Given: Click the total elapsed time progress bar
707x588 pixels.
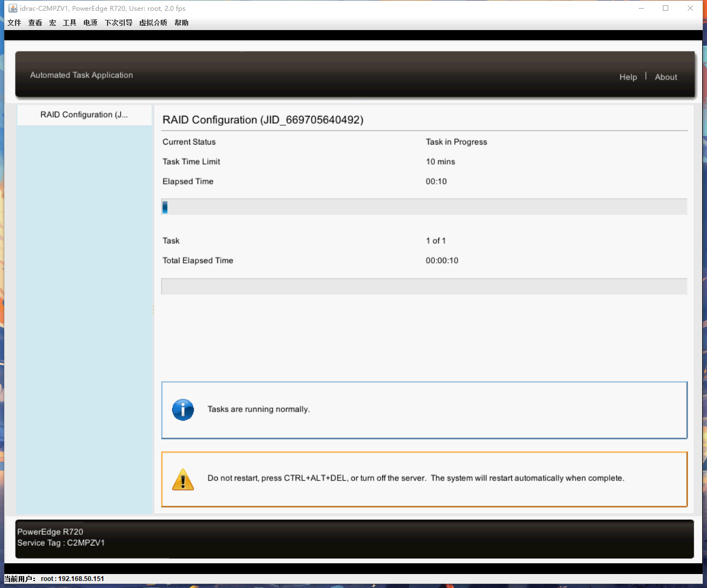Looking at the screenshot, I should click(x=424, y=286).
